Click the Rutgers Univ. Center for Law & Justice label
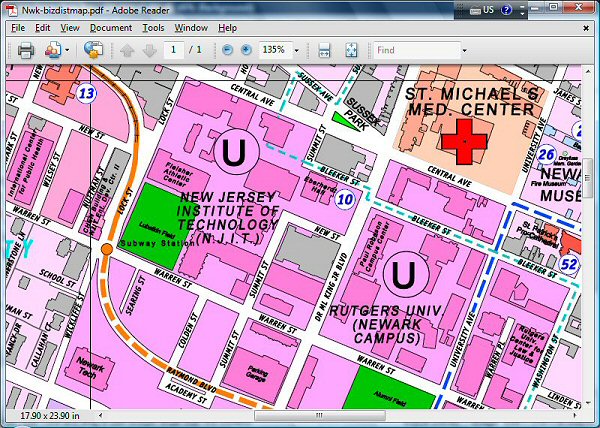Viewport: 600px width, 428px height. 527,346
